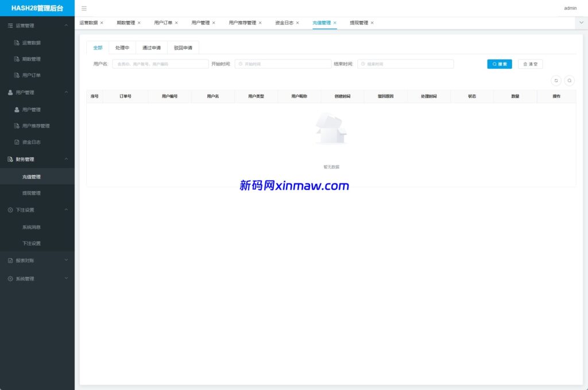Open the 开始时间 time picker field
588x390 pixels.
(x=281, y=64)
